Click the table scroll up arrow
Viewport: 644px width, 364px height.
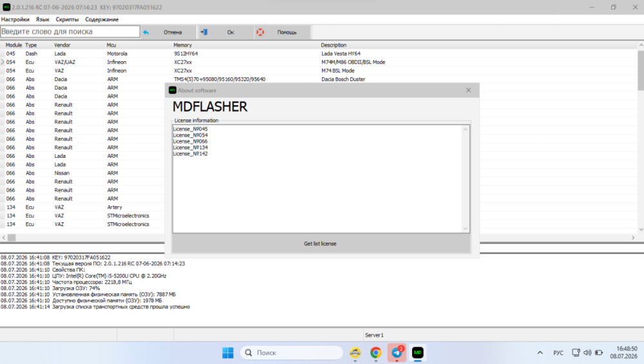pyautogui.click(x=641, y=45)
